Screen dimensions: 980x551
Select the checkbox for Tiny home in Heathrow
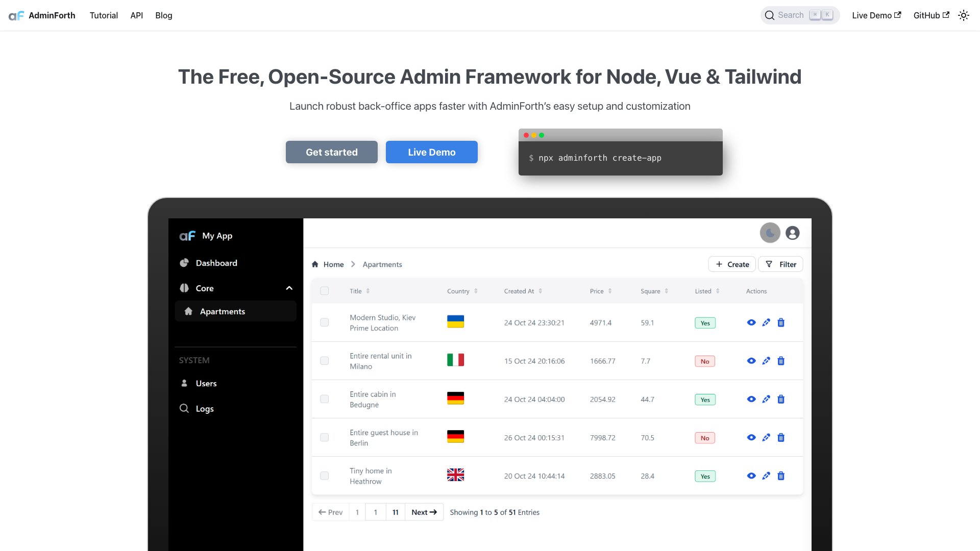click(x=324, y=475)
